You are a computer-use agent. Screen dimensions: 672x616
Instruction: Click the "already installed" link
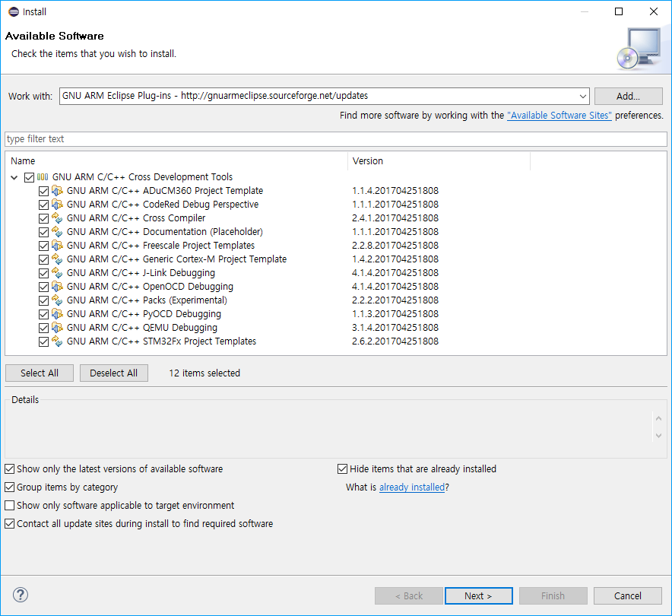[x=411, y=487]
